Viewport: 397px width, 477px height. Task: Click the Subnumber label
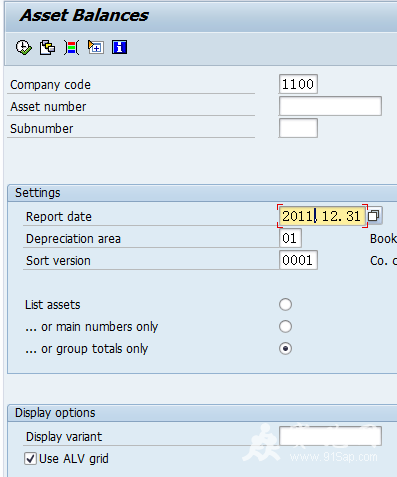tap(42, 129)
